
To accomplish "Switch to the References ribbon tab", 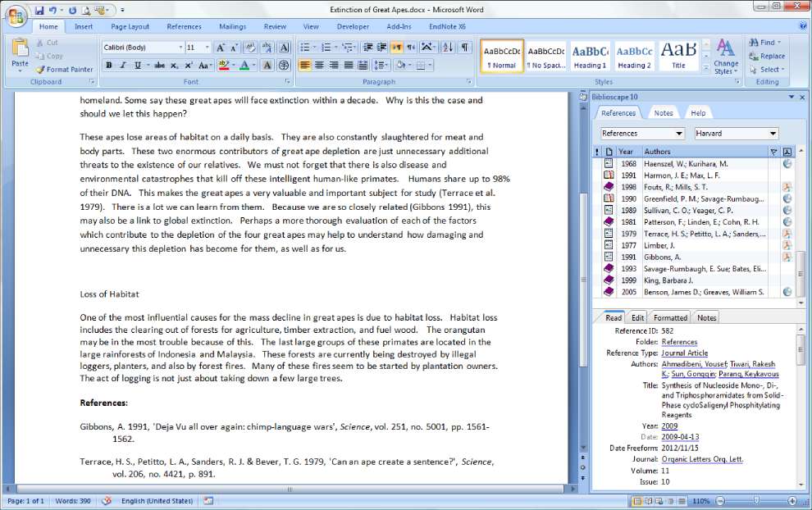I will (x=184, y=26).
